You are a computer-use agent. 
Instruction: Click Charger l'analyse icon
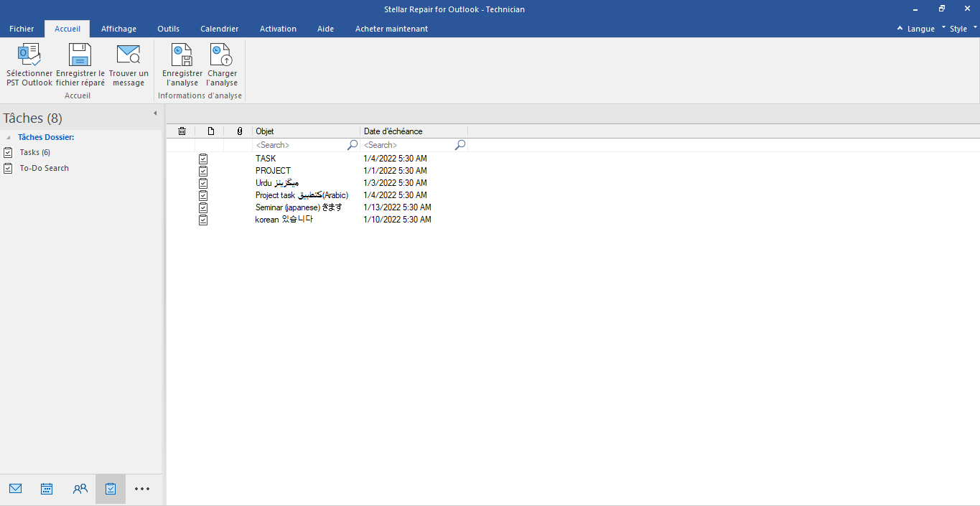[x=222, y=55]
